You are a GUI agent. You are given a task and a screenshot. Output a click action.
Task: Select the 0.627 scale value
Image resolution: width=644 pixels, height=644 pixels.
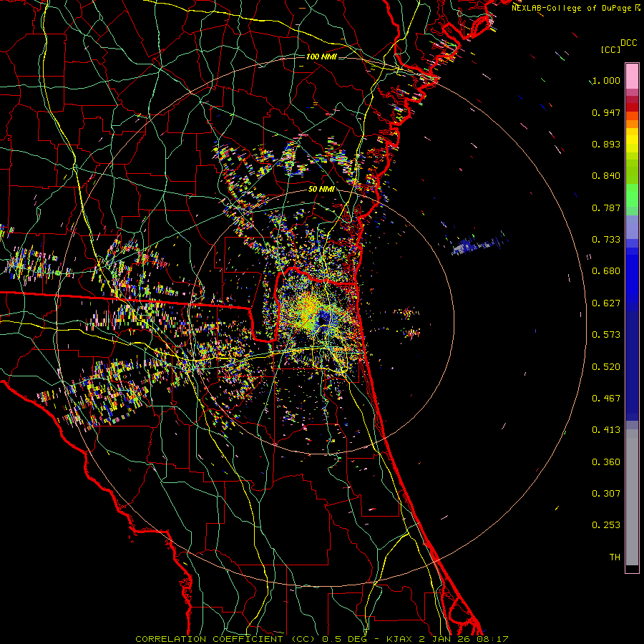point(606,303)
